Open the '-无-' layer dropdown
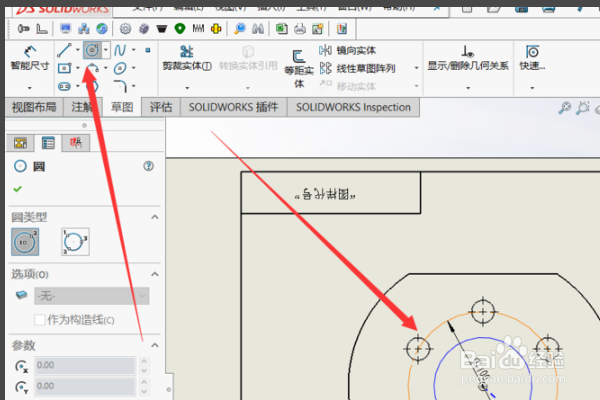The width and height of the screenshot is (600, 400). point(91,296)
